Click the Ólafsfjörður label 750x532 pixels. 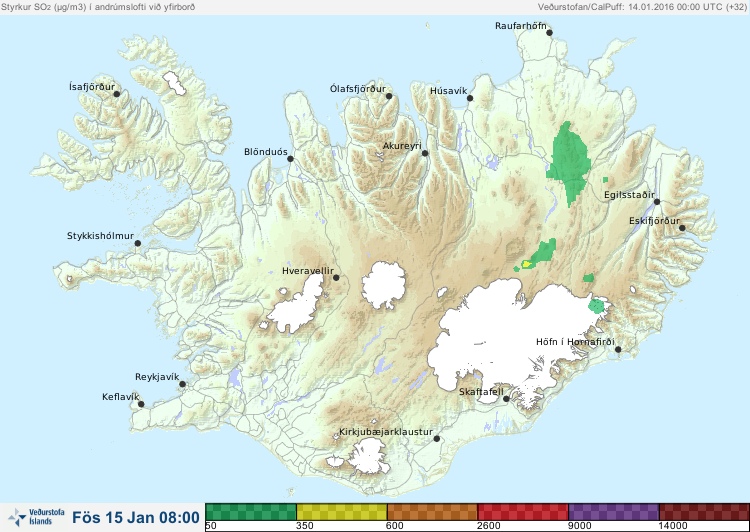click(358, 89)
